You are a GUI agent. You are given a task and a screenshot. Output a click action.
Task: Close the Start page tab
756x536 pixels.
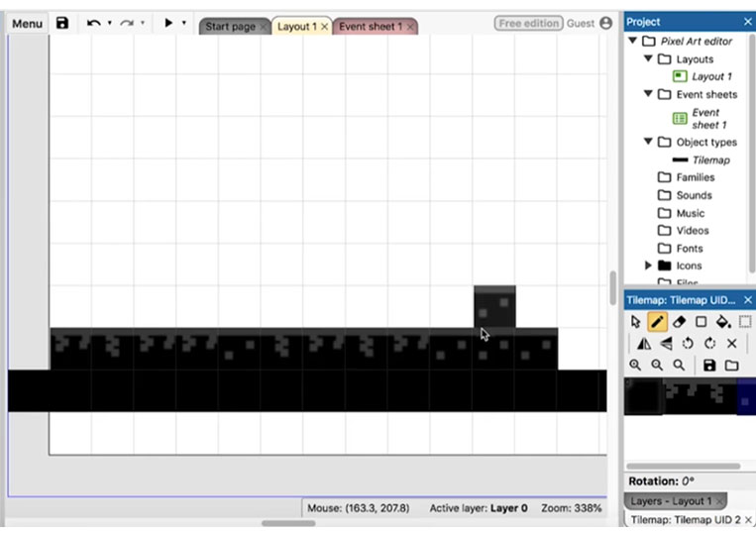pyautogui.click(x=263, y=27)
